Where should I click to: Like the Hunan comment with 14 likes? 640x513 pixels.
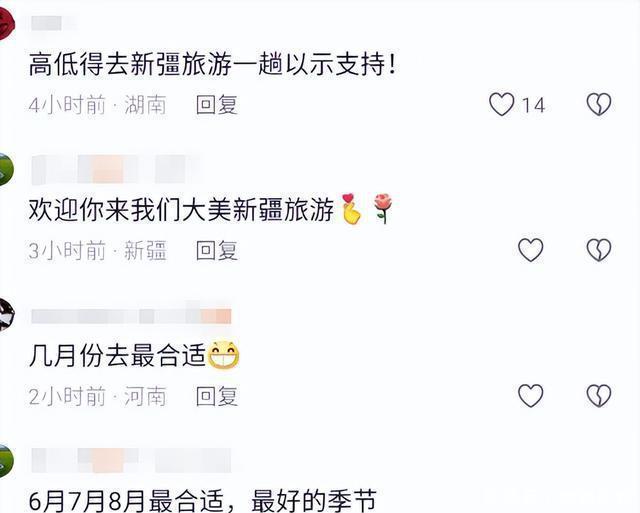coord(502,104)
